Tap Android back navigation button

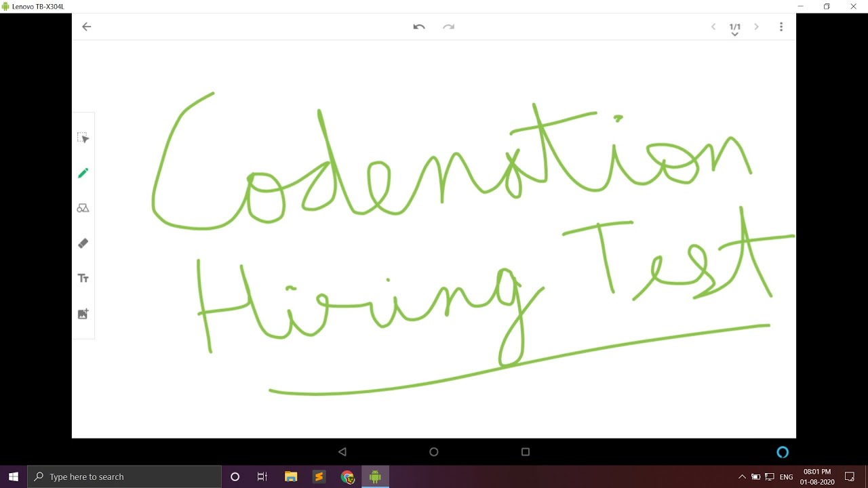click(342, 452)
